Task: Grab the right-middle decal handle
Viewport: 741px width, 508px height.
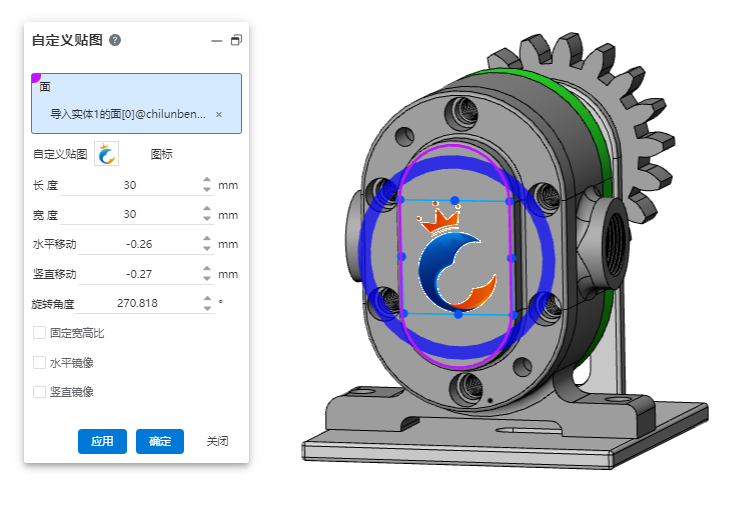Action: pyautogui.click(x=511, y=258)
